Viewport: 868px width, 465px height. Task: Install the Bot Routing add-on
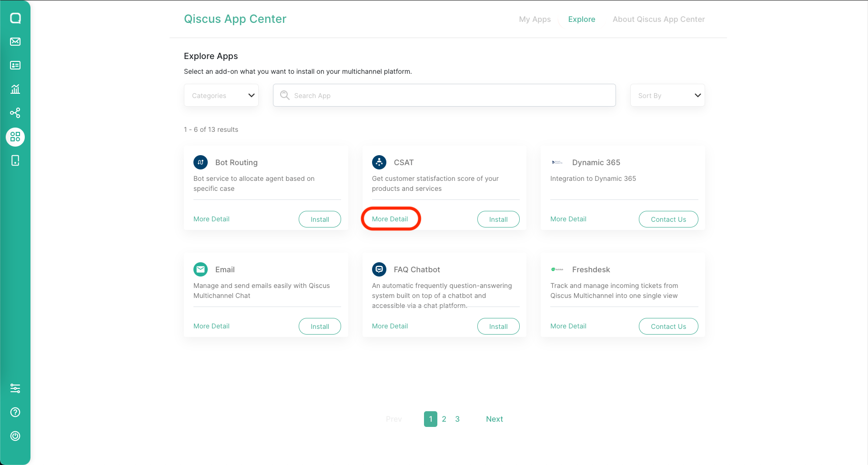click(319, 219)
